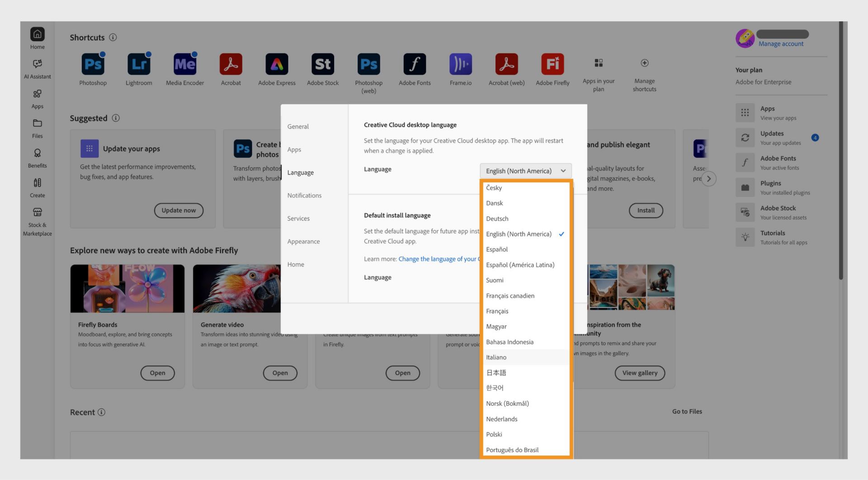The image size is (868, 480).
Task: Switch to Appearance preferences tab
Action: coord(303,242)
